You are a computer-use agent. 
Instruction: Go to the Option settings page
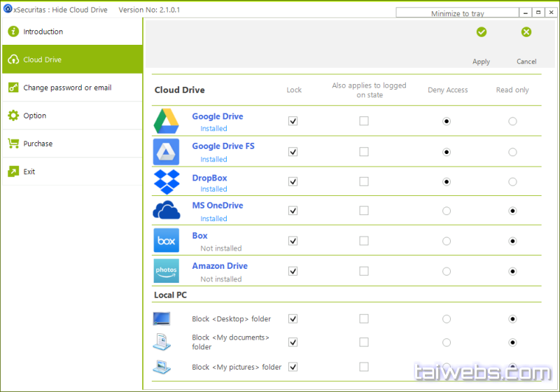[x=34, y=115]
